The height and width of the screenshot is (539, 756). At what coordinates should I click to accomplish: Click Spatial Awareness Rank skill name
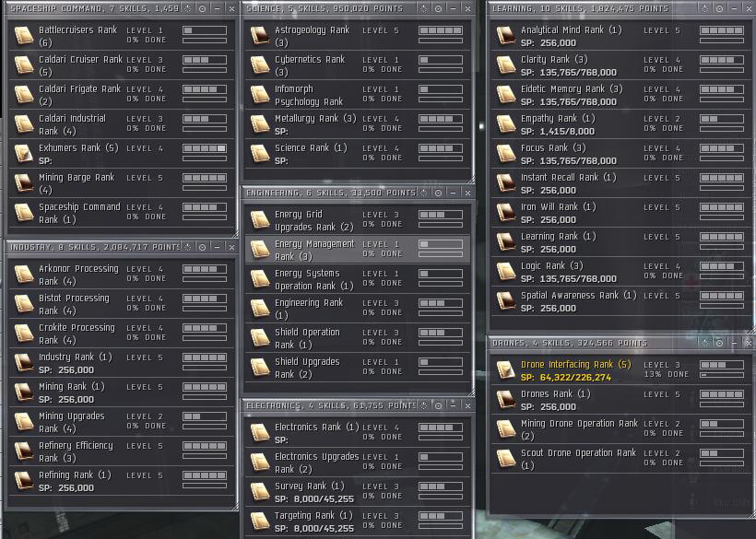coord(579,295)
